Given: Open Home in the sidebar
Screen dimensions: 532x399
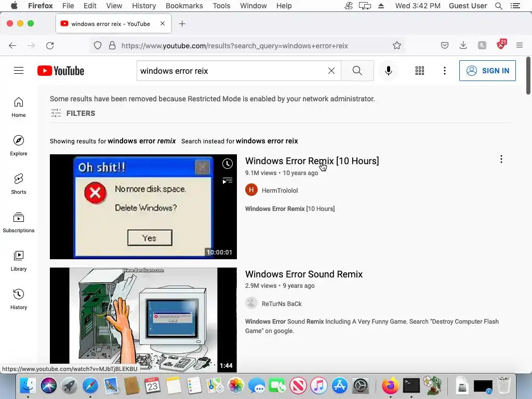Looking at the screenshot, I should click(19, 107).
